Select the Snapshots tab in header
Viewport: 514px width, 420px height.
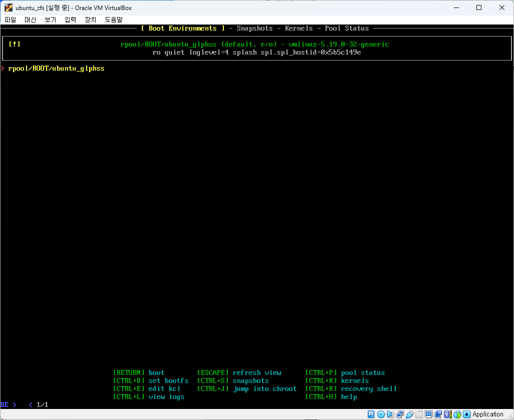[x=254, y=29]
